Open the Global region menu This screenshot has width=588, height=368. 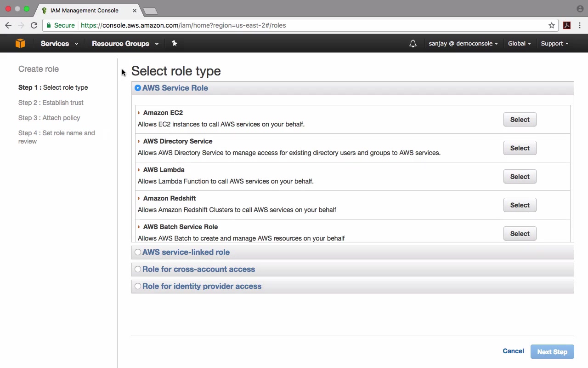(519, 44)
